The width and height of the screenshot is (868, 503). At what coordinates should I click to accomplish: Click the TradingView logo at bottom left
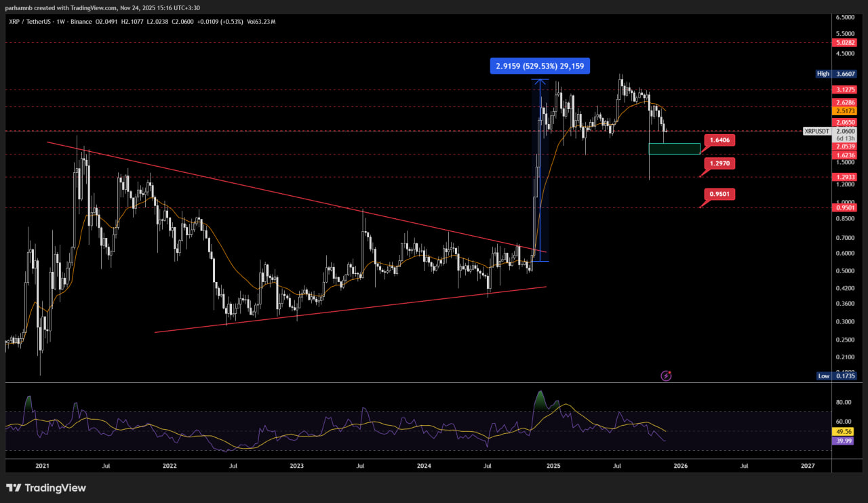(46, 488)
